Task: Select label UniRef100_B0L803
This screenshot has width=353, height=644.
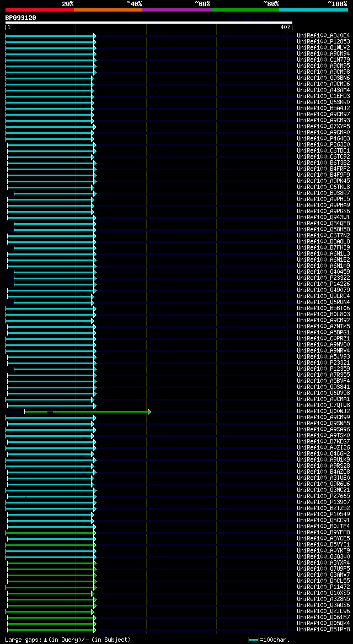Action: (323, 314)
